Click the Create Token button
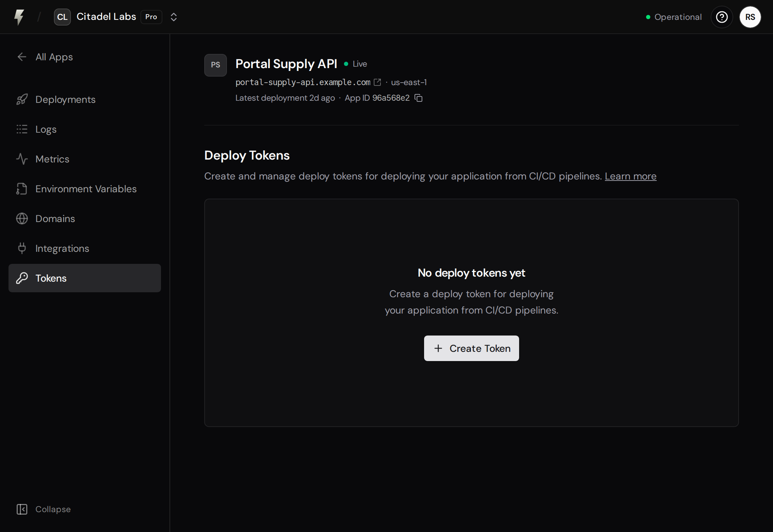Image resolution: width=773 pixels, height=532 pixels. (x=472, y=348)
